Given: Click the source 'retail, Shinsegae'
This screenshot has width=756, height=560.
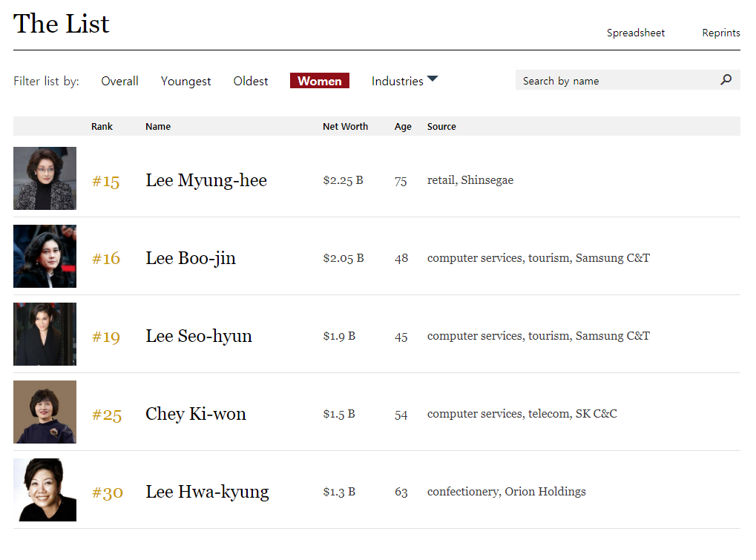Looking at the screenshot, I should (x=470, y=180).
